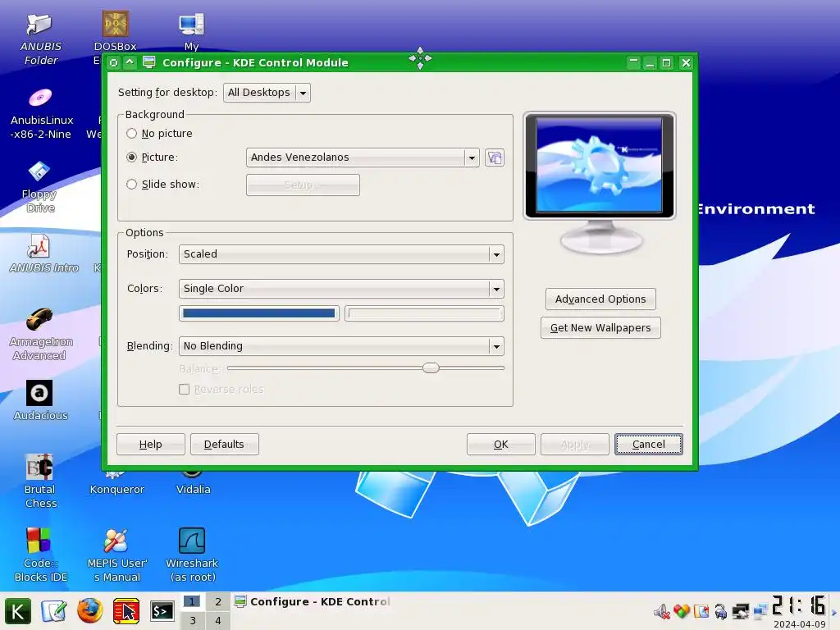
Task: Open the Colors dropdown showing Single Color
Action: [x=341, y=289]
